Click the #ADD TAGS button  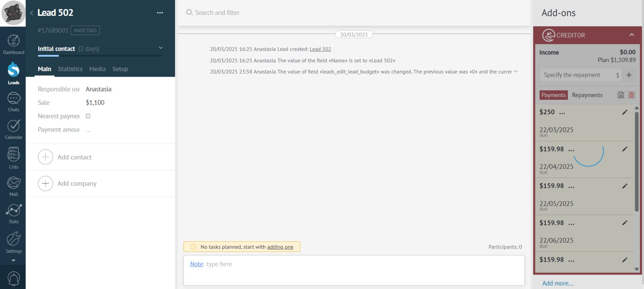click(85, 30)
